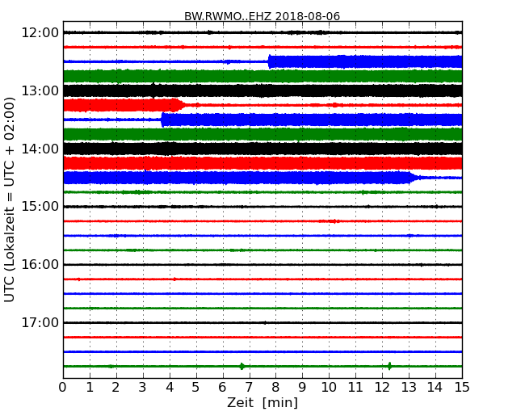Click the blue signal onset near minute 8

click(x=270, y=61)
